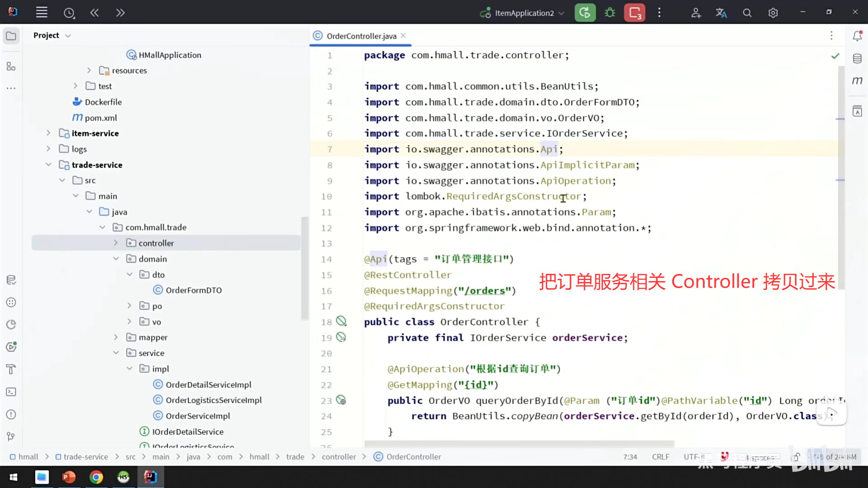Open the ItemApplication2 run configuration dropdown
This screenshot has width=868, height=488.
tap(524, 13)
